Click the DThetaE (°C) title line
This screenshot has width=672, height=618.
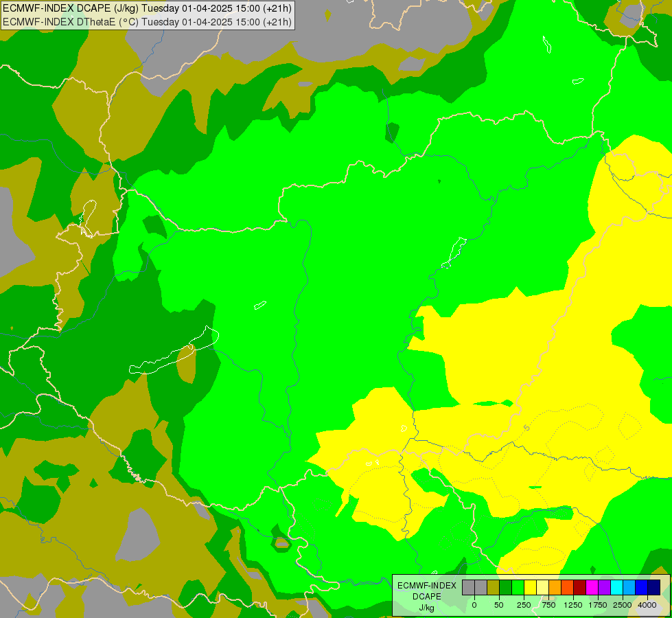(x=147, y=21)
